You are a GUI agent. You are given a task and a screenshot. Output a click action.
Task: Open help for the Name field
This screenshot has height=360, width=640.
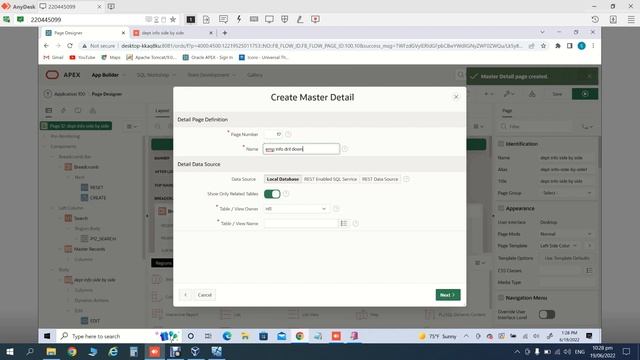coord(345,149)
